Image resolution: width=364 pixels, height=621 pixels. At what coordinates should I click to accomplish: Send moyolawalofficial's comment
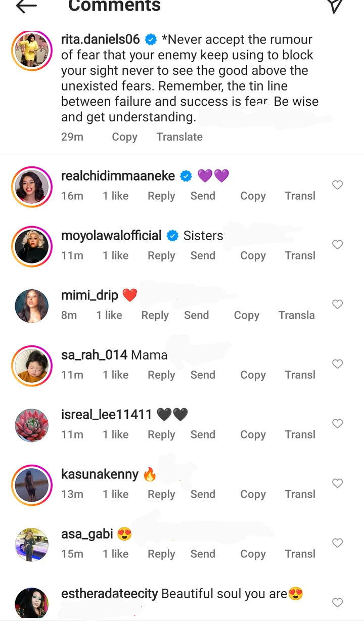(x=203, y=256)
